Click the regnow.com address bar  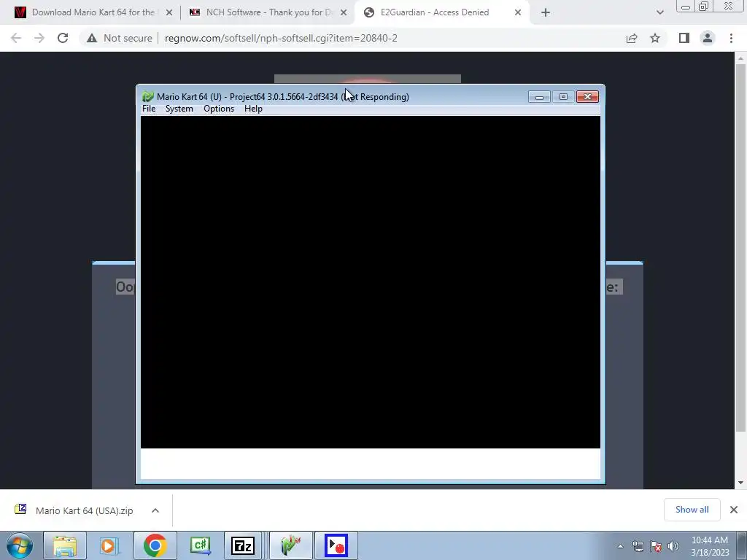281,38
